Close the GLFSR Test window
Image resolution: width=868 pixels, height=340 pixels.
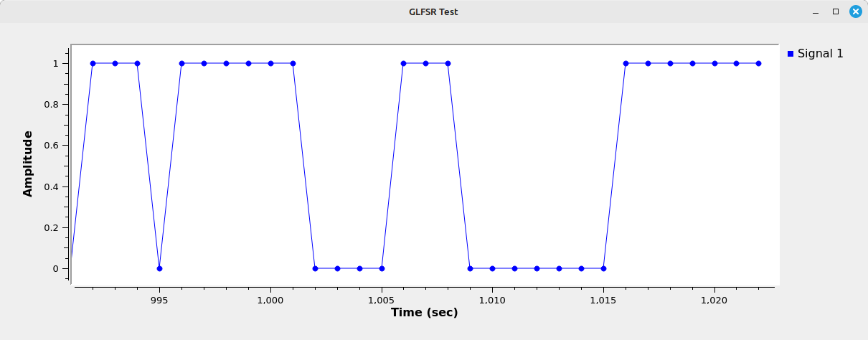[855, 11]
